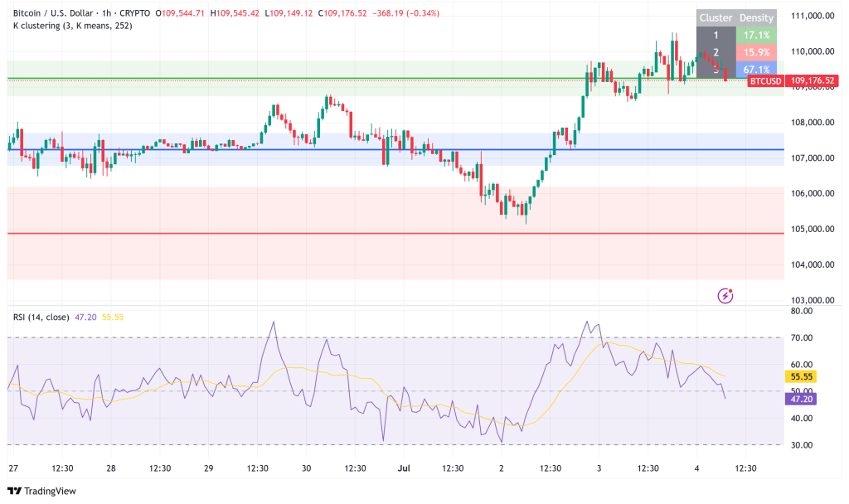Click the red BTCUSD price label
849x504 pixels.
point(765,81)
